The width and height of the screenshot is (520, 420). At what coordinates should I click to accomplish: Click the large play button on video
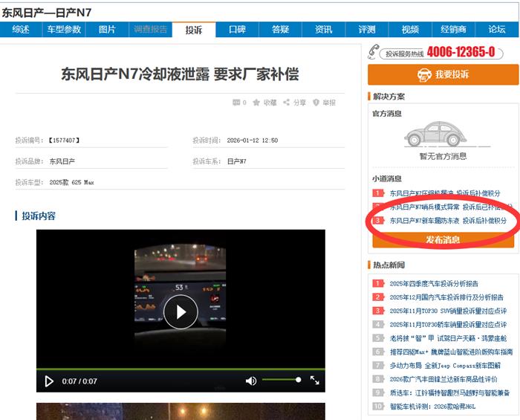[181, 311]
